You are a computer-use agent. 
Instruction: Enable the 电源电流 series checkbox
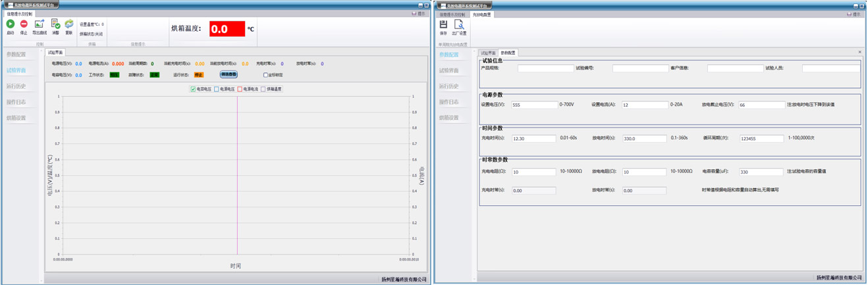coord(240,89)
